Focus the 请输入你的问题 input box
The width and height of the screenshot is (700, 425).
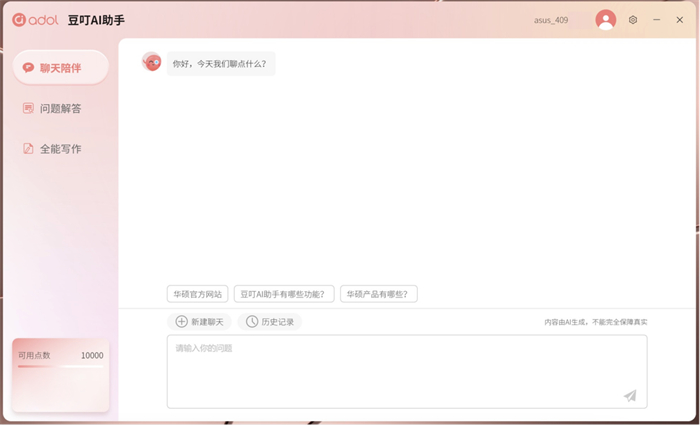407,371
